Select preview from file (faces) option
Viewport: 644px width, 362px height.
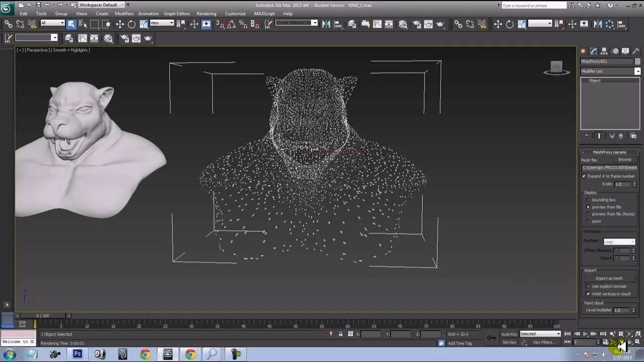point(588,214)
